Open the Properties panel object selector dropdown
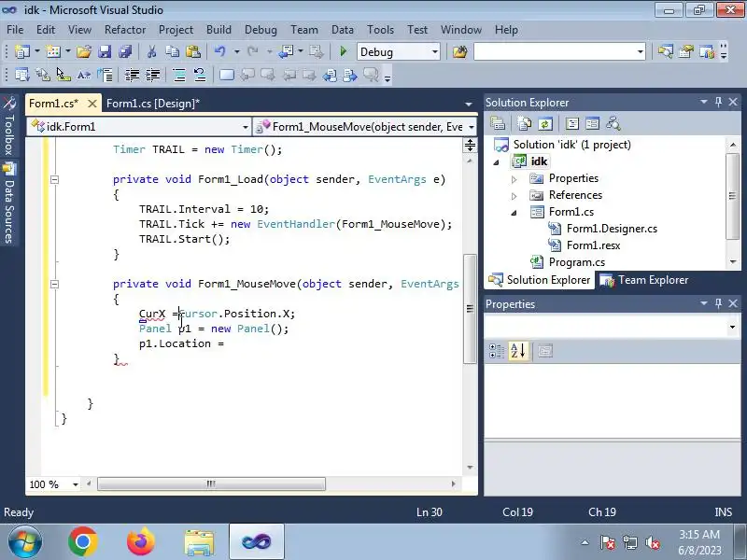 click(732, 327)
